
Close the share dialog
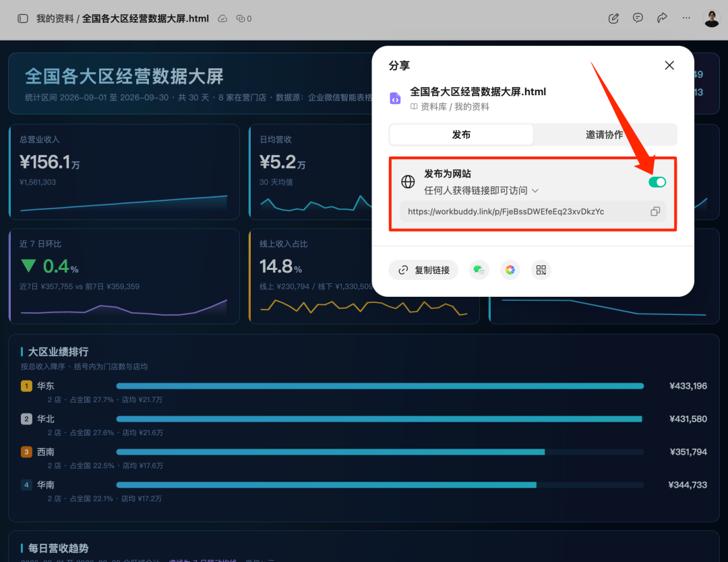669,65
